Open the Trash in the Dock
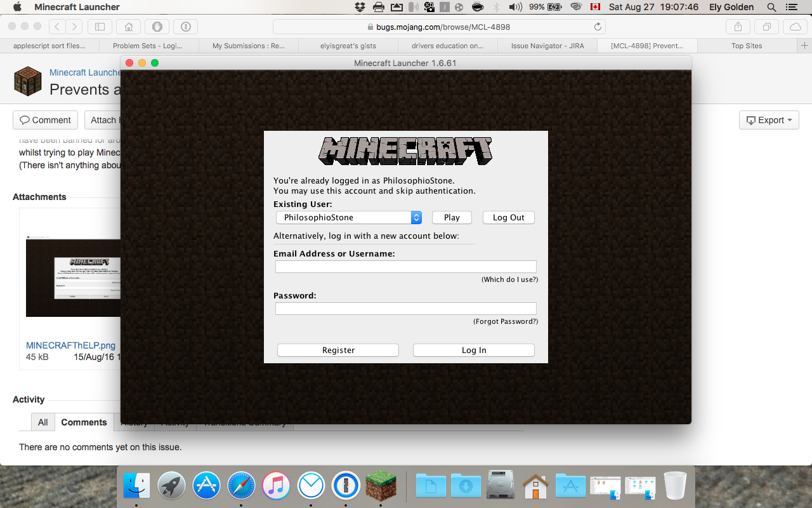 (x=676, y=486)
